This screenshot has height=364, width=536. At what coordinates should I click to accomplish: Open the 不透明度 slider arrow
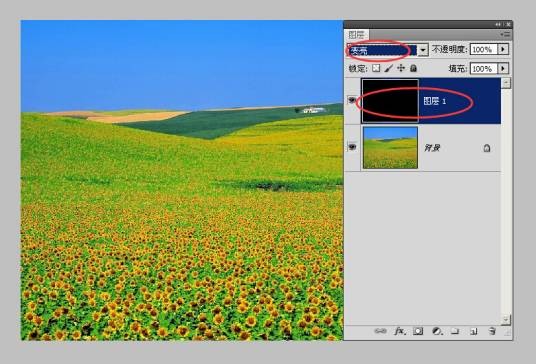tap(503, 49)
